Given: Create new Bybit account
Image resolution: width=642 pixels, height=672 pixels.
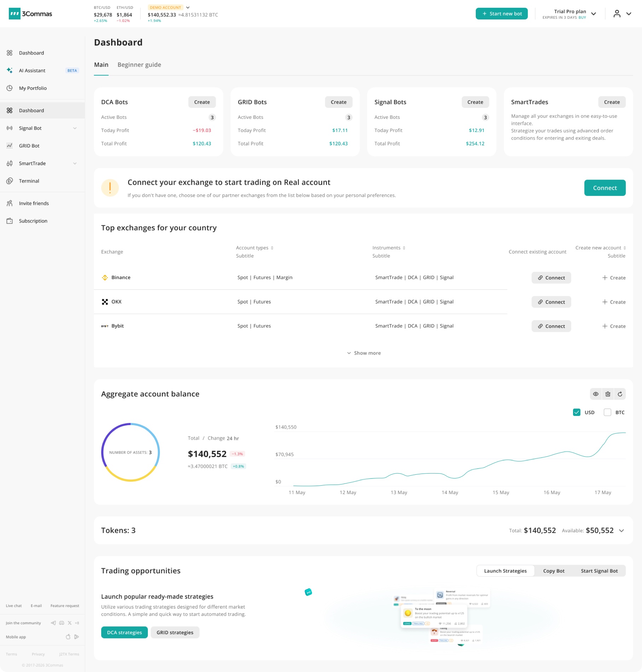Looking at the screenshot, I should tap(614, 326).
